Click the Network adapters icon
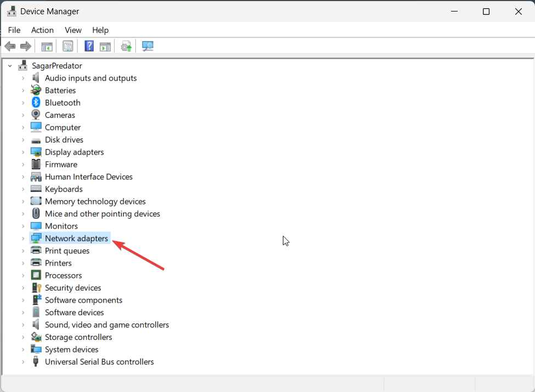 [36, 238]
